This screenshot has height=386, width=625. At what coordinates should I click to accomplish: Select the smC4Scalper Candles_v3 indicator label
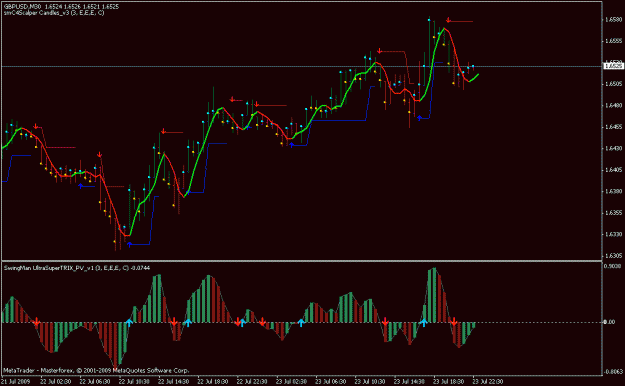(54, 13)
